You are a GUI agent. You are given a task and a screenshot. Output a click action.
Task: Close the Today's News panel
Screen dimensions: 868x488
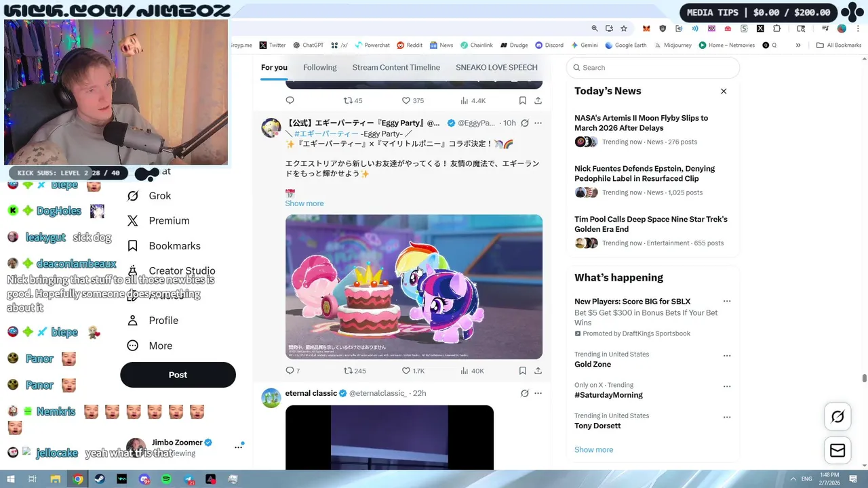(x=724, y=91)
